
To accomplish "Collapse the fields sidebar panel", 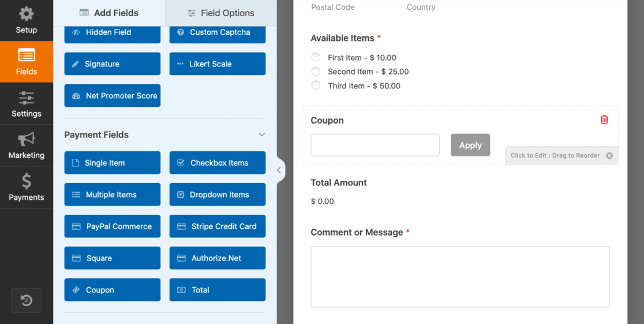I will (x=279, y=170).
